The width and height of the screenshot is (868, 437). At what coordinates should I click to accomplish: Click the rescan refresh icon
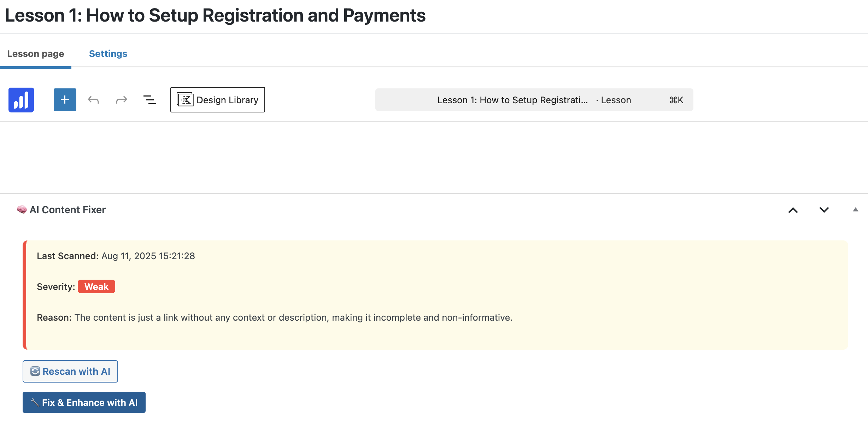point(35,371)
